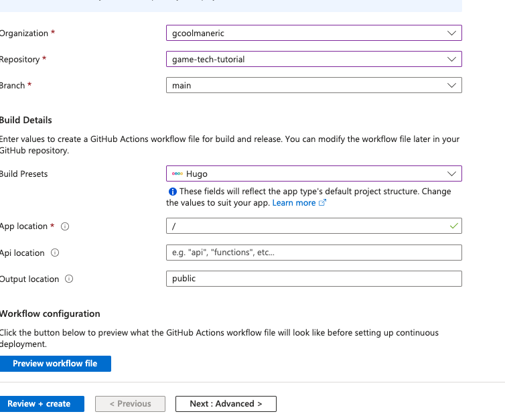
Task: Click the Build Details heading
Action: [25, 120]
